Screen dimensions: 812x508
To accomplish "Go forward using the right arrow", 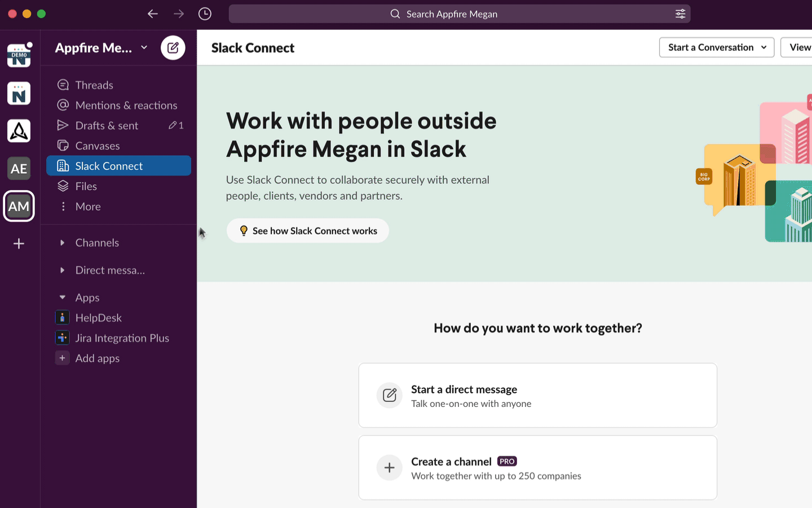I will (x=179, y=14).
